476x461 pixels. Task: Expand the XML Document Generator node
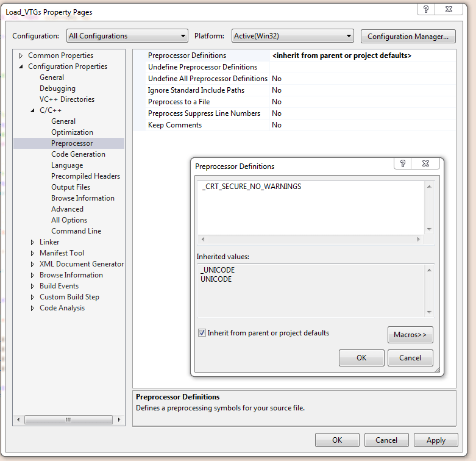click(x=32, y=264)
